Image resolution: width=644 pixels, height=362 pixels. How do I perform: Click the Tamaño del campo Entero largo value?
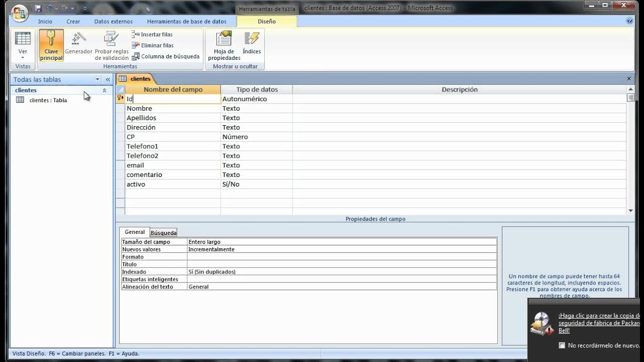pyautogui.click(x=342, y=242)
